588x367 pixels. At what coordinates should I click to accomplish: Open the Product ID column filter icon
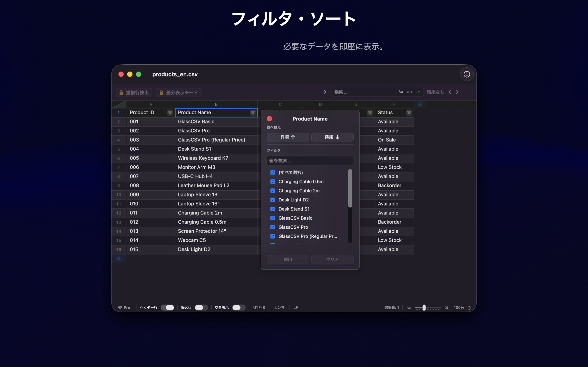pos(170,112)
